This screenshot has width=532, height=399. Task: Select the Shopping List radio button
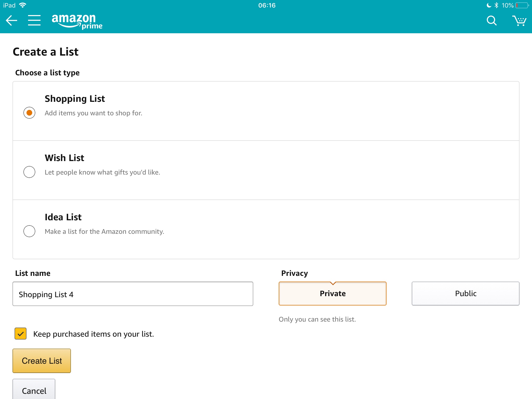point(29,113)
